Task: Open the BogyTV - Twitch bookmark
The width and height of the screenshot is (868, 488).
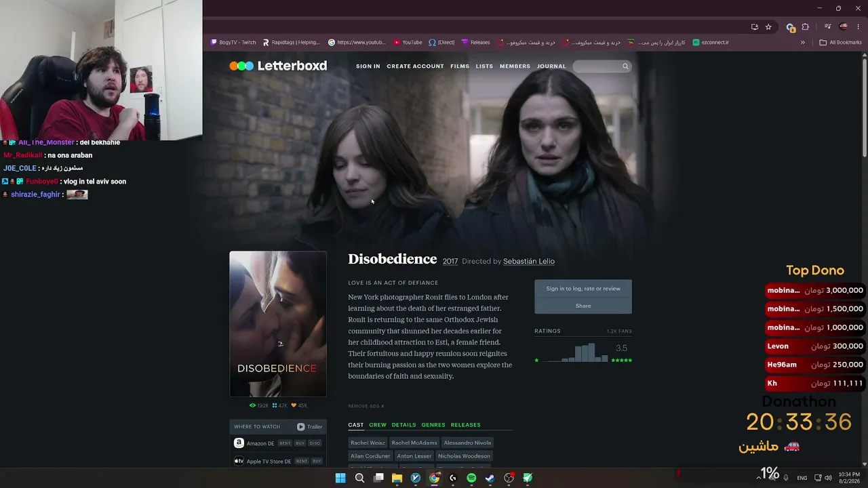Action: click(x=233, y=42)
